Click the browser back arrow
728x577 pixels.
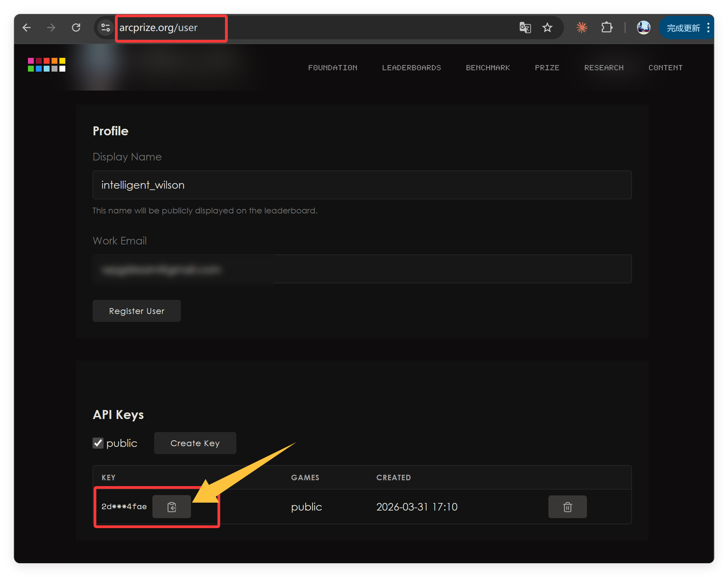coord(26,28)
